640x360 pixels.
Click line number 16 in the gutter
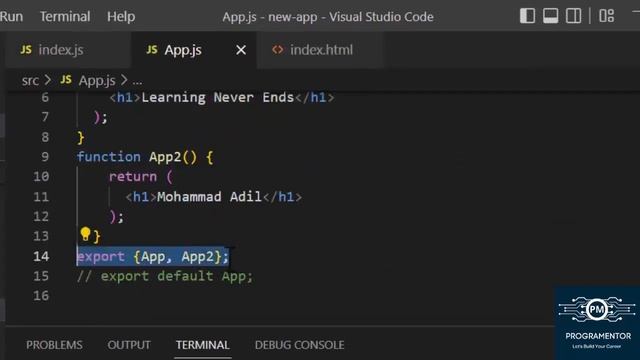click(41, 296)
